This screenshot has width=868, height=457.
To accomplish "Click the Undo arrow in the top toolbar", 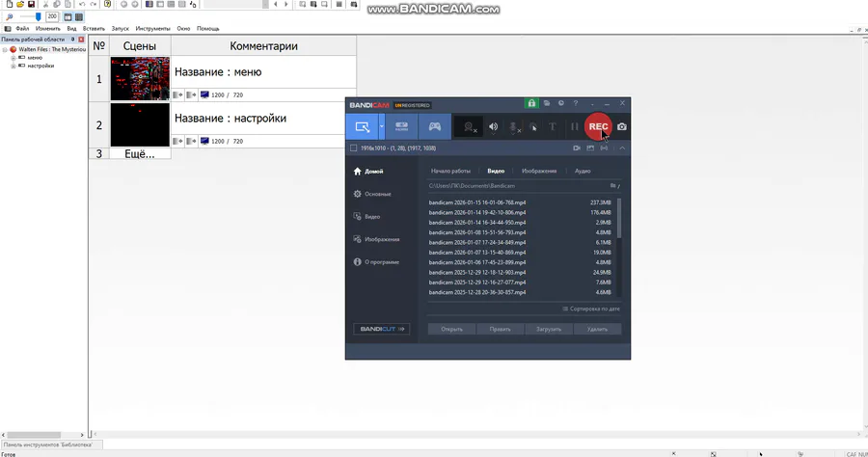I will 82,4.
